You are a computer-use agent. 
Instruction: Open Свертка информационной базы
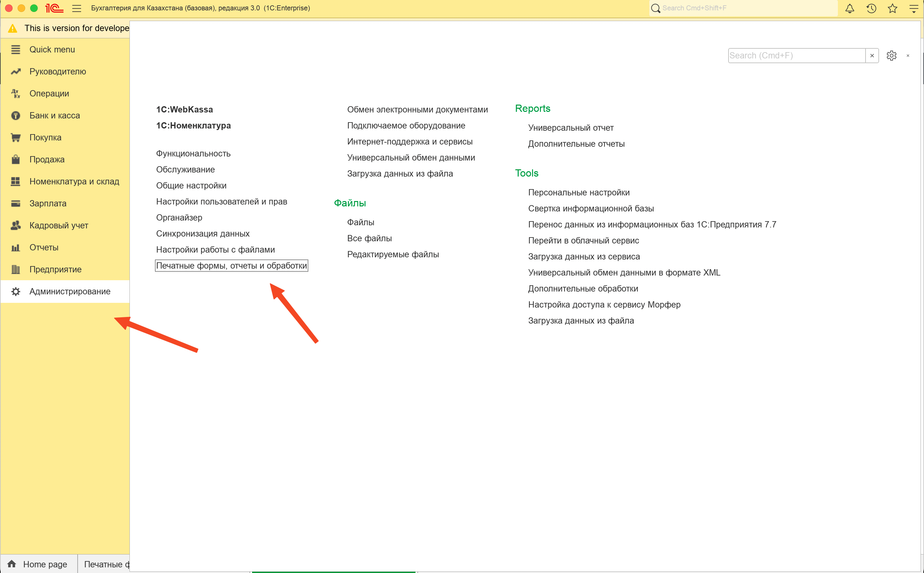[591, 208]
